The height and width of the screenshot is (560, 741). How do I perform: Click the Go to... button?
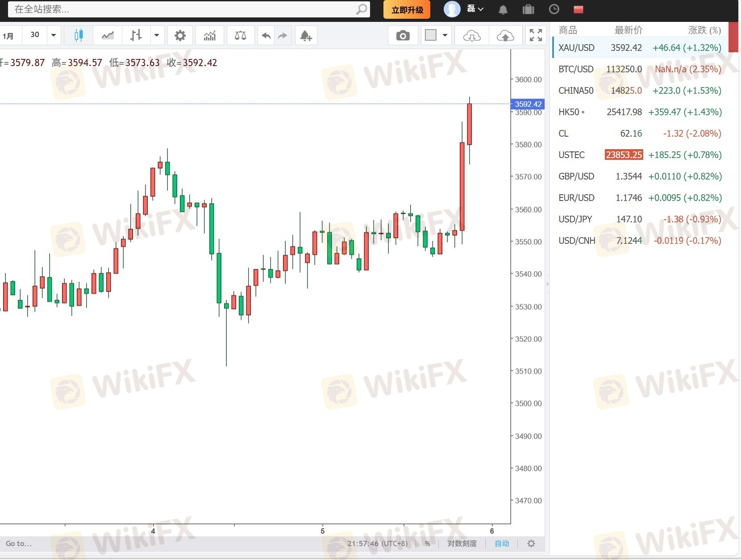[19, 543]
